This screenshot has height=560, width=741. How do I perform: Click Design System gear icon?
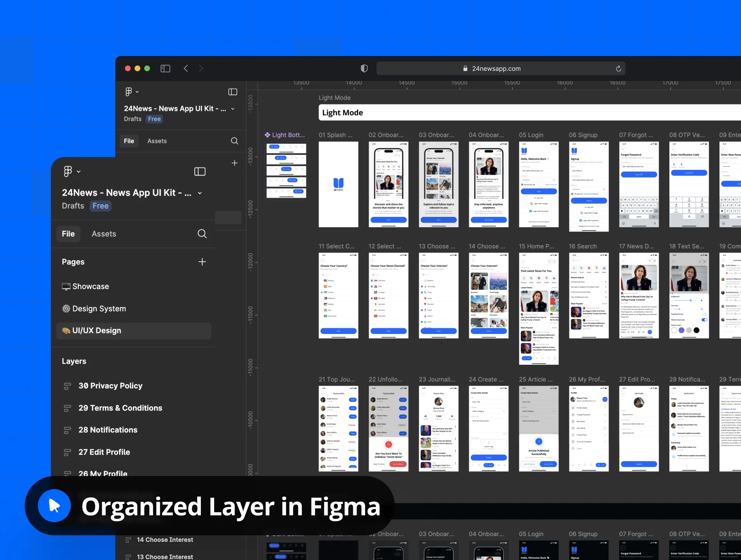[x=66, y=308]
